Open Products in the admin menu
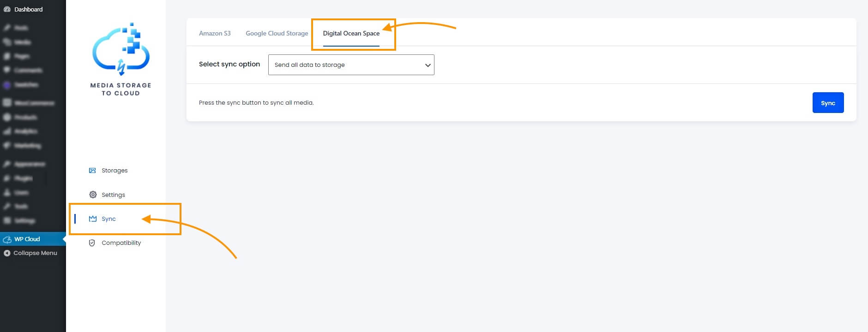868x332 pixels. pyautogui.click(x=25, y=117)
